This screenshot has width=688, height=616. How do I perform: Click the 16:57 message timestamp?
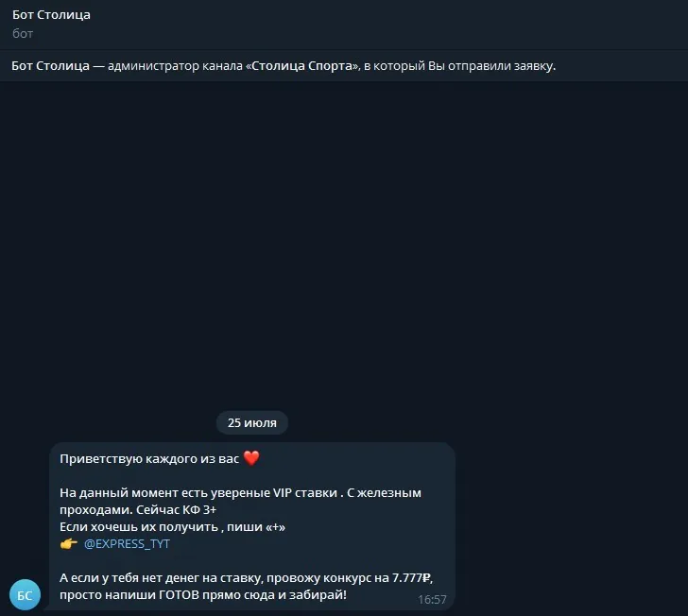pyautogui.click(x=432, y=599)
